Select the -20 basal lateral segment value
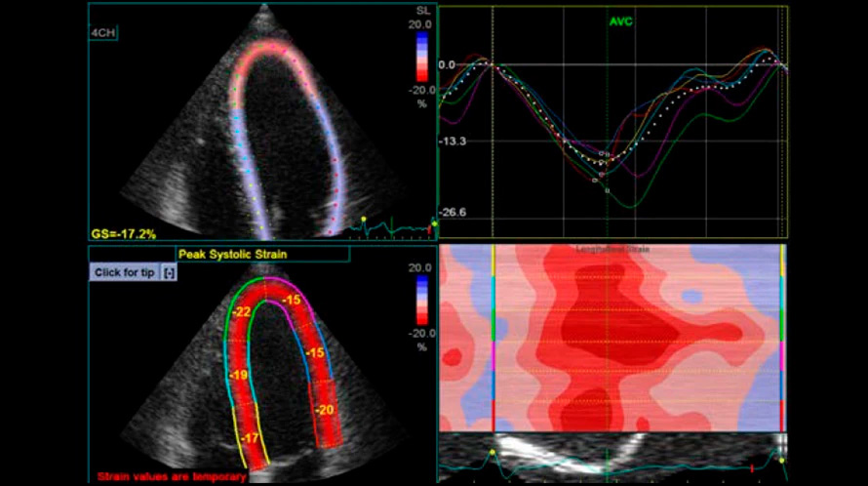868x486 pixels. click(326, 410)
